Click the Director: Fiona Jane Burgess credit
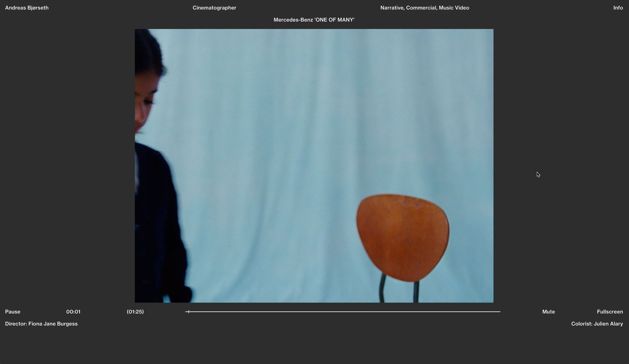Viewport: 629px width, 364px height. pos(41,324)
